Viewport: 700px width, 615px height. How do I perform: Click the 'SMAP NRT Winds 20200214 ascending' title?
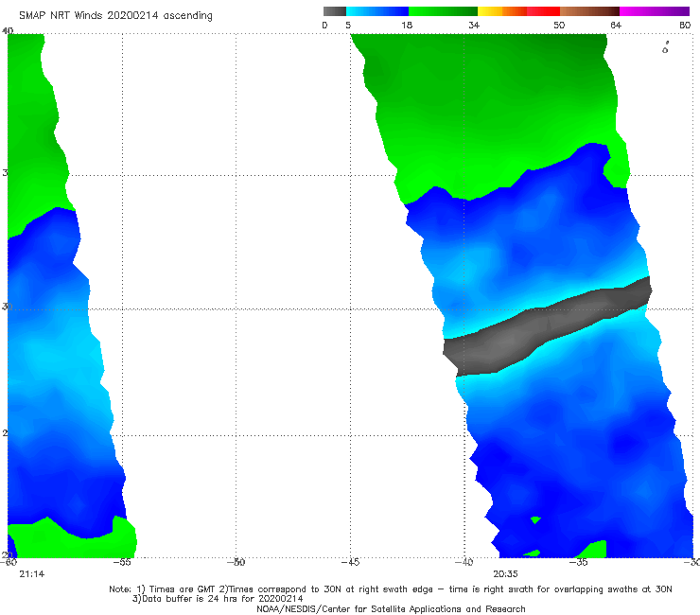click(115, 15)
